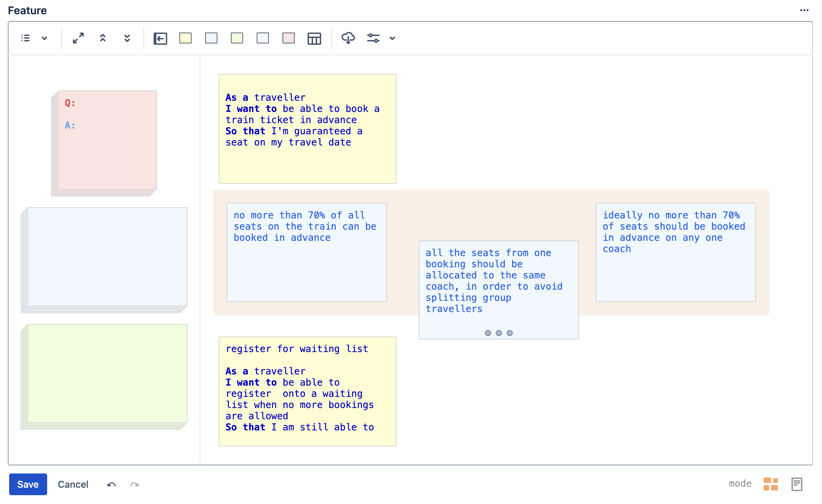Viewport: 822px width, 504px height.
Task: Click the Save button
Action: [28, 484]
